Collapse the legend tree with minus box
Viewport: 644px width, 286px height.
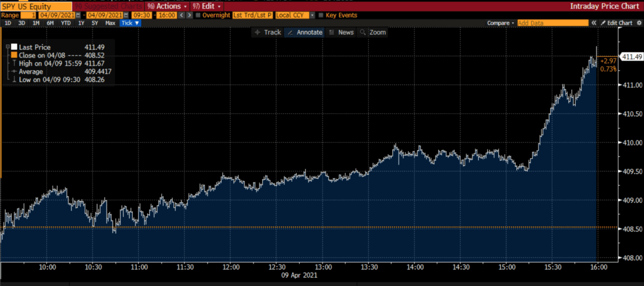(8, 46)
